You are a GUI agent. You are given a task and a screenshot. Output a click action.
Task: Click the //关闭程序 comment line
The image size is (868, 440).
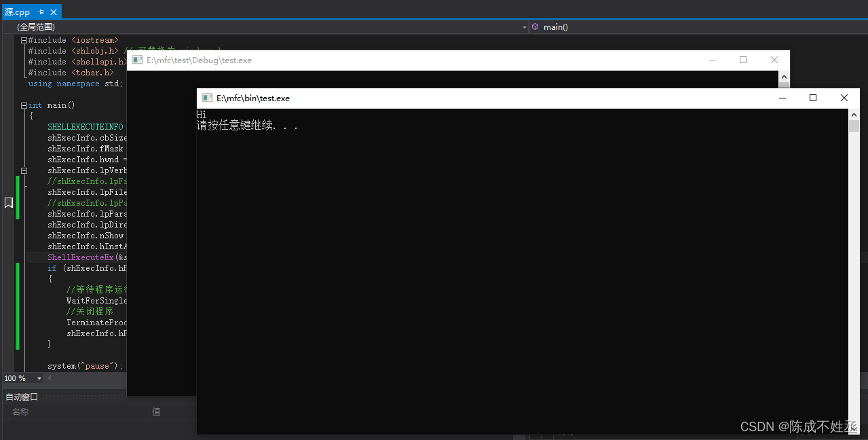click(x=90, y=312)
